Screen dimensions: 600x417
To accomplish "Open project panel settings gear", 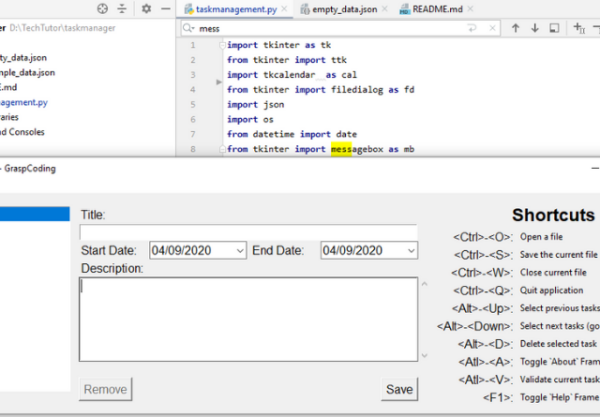I will point(146,8).
